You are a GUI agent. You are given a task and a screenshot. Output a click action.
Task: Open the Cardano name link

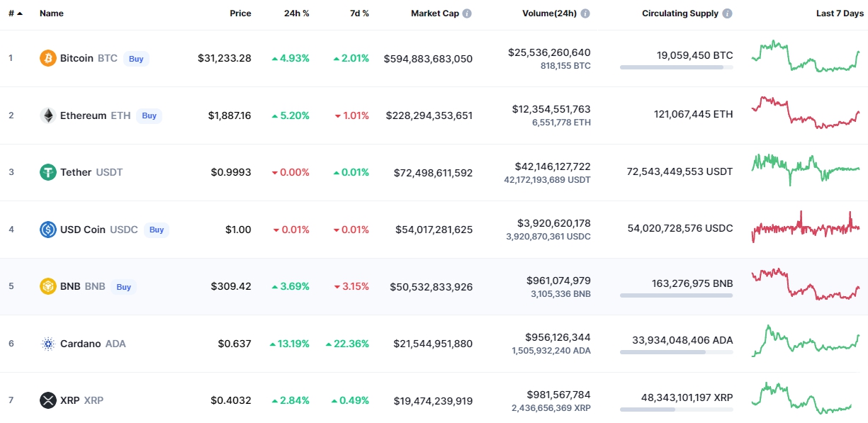(x=80, y=344)
